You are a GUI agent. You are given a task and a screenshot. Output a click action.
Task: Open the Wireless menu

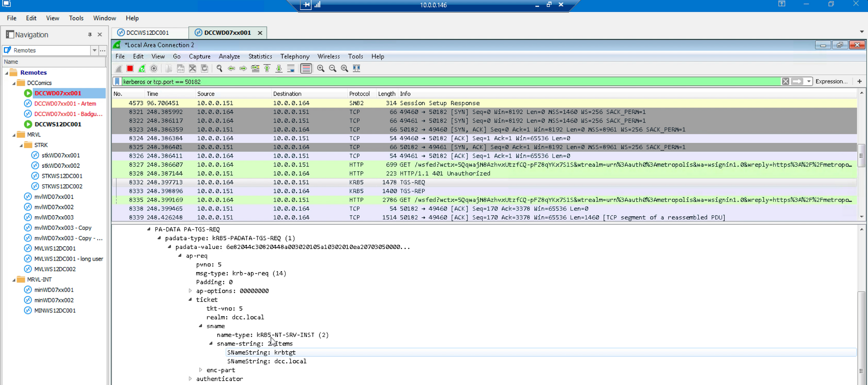coord(329,56)
